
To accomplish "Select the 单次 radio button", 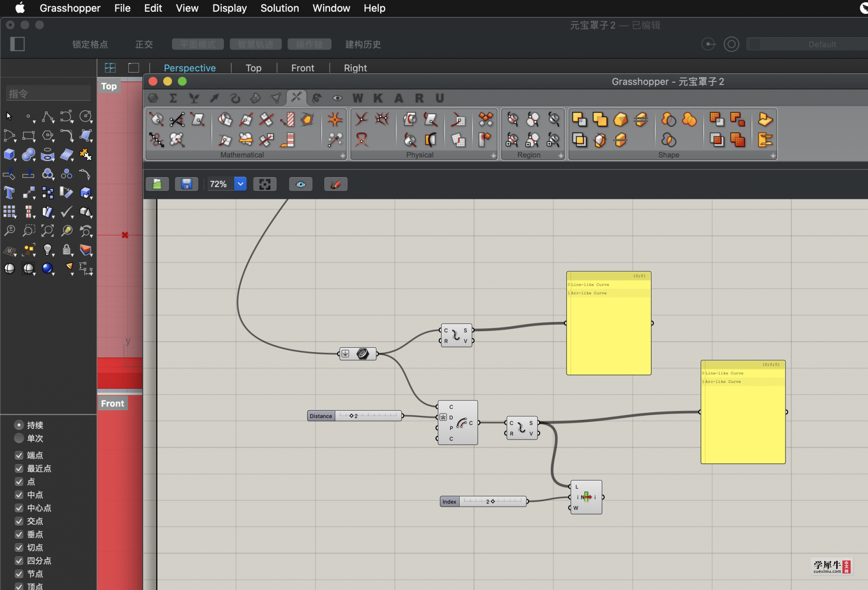I will click(x=19, y=438).
